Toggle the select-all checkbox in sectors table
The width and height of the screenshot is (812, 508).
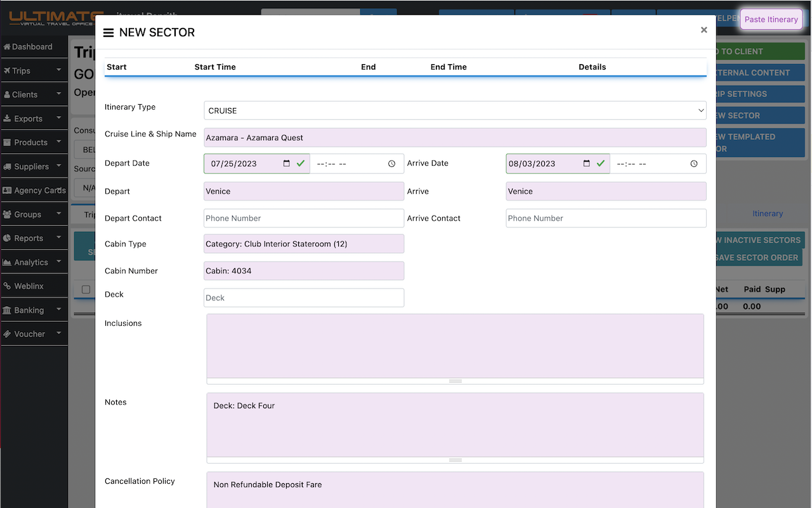86,290
